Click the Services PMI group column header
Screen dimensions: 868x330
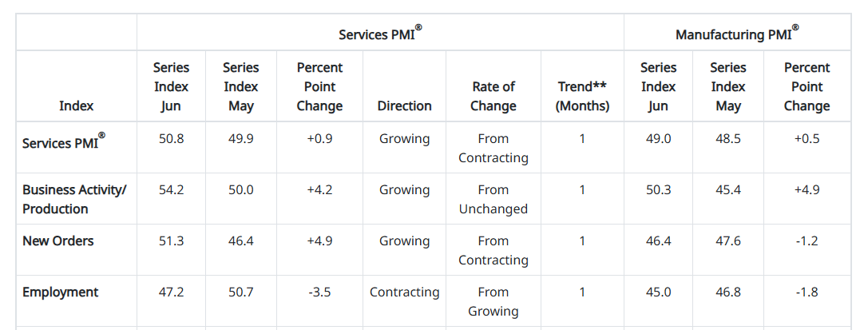tap(380, 34)
